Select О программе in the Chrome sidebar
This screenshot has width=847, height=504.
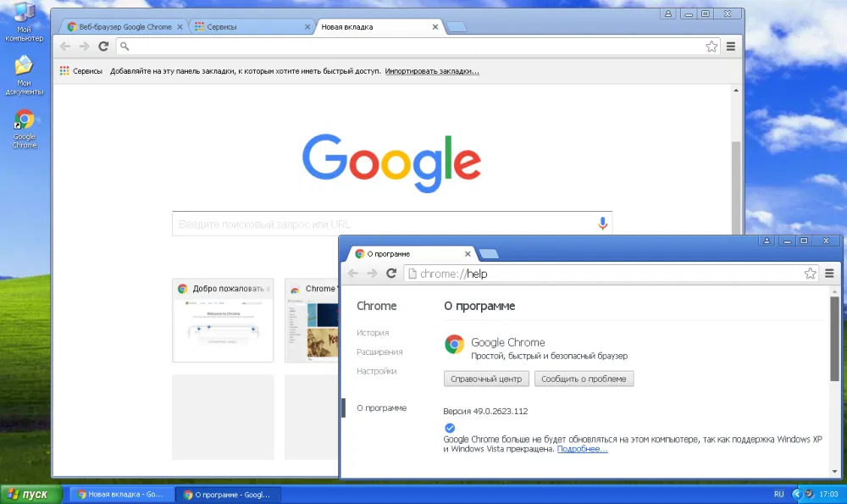[381, 407]
